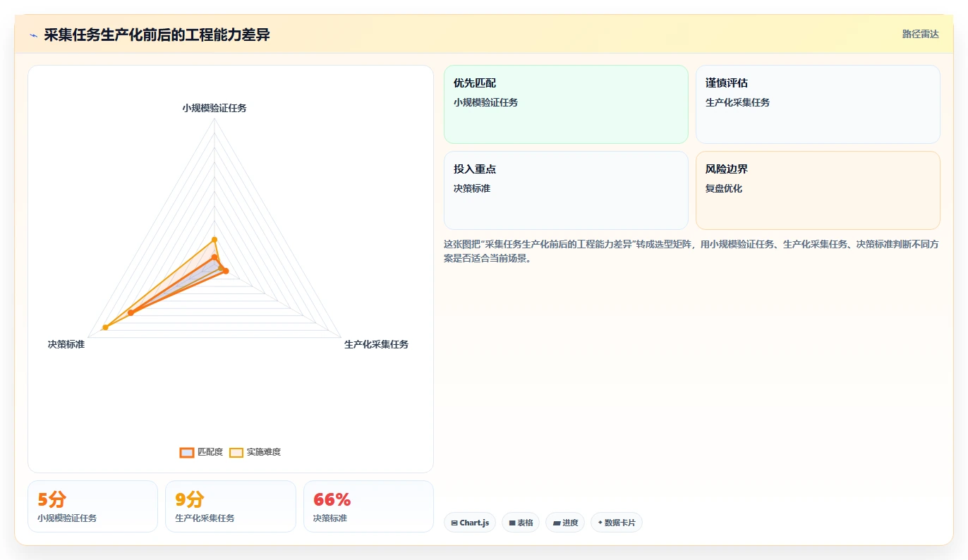This screenshot has width=968, height=560.
Task: Click the 9分 生产化采集任务 stat card
Action: click(230, 506)
